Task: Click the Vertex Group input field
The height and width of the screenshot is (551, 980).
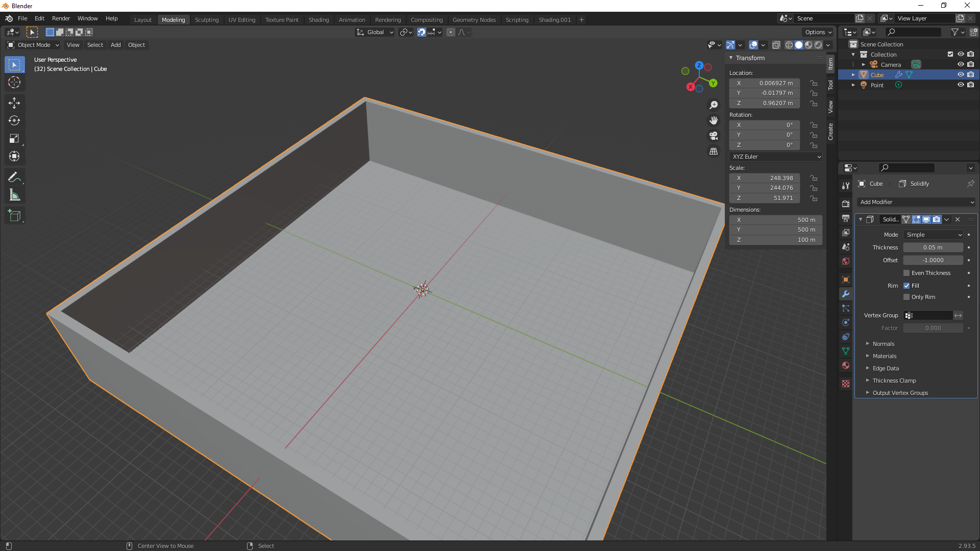Action: (928, 315)
